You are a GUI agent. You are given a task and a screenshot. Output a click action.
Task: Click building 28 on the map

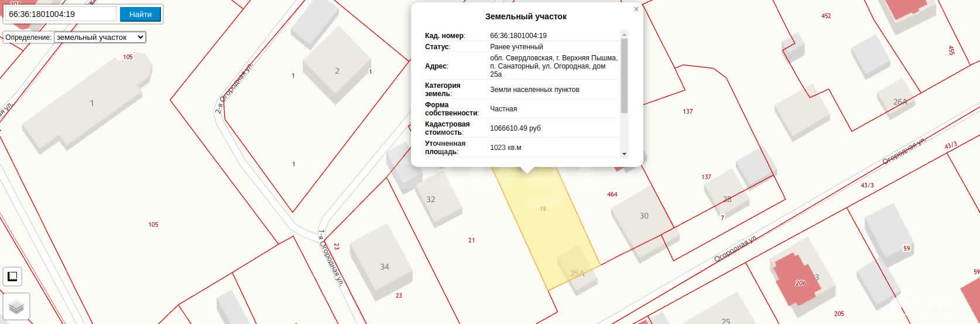pyautogui.click(x=726, y=196)
